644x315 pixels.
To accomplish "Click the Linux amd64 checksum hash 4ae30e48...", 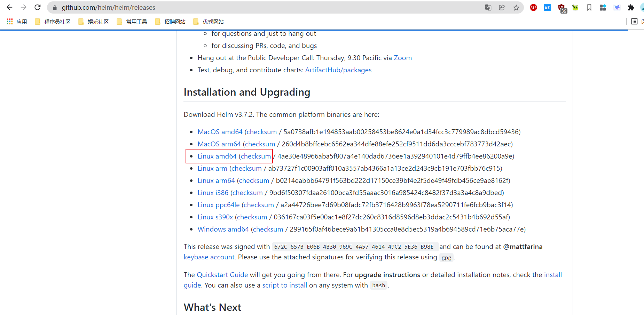I will pyautogui.click(x=394, y=156).
